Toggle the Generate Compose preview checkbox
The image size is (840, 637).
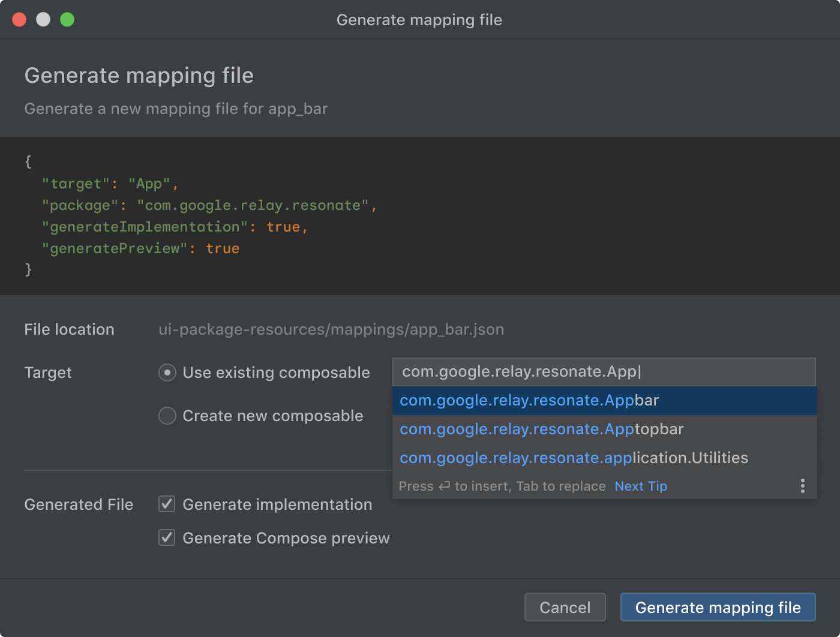pyautogui.click(x=167, y=537)
